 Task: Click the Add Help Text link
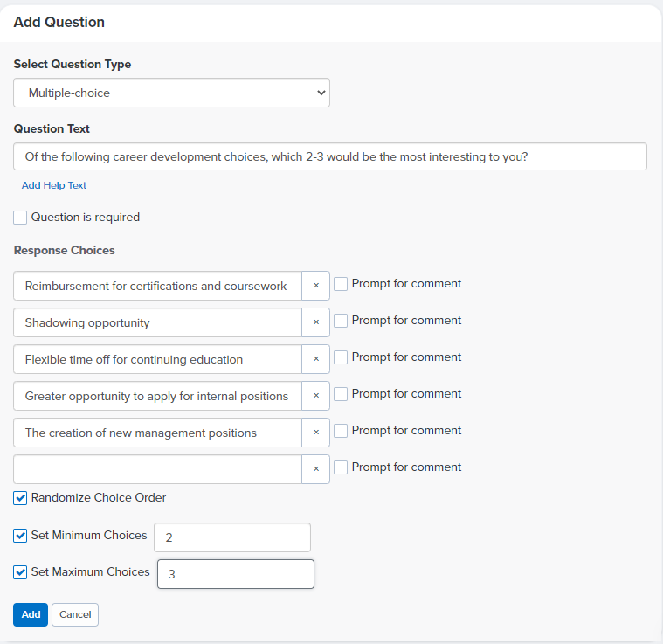[53, 185]
